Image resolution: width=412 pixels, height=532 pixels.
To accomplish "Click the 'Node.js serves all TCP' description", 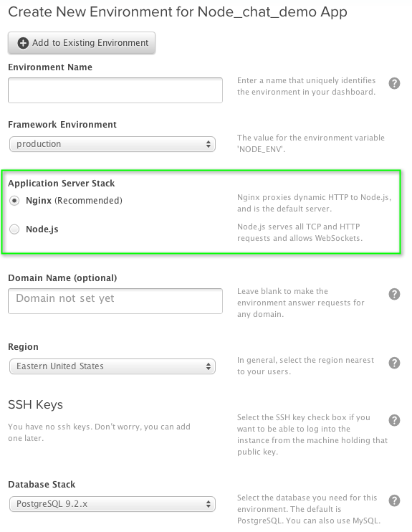I will tap(300, 232).
